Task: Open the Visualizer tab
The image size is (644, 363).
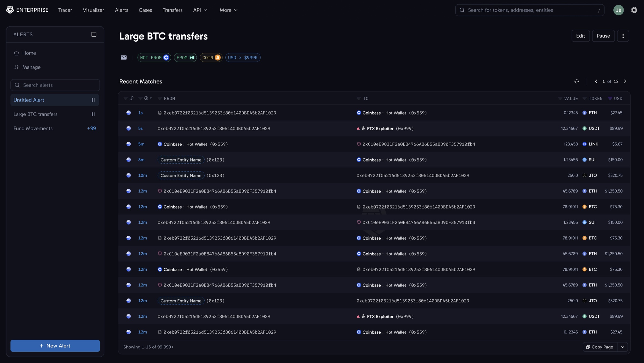Action: click(x=93, y=10)
